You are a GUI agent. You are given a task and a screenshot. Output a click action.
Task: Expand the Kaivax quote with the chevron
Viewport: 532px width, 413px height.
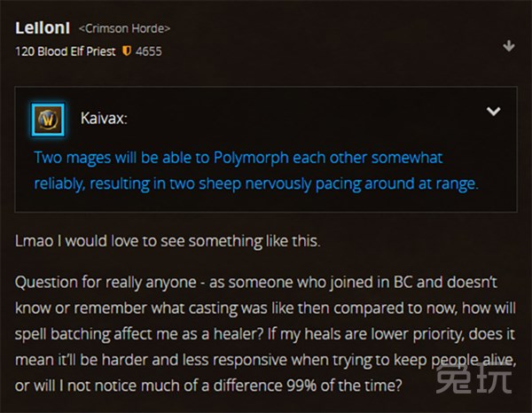493,111
